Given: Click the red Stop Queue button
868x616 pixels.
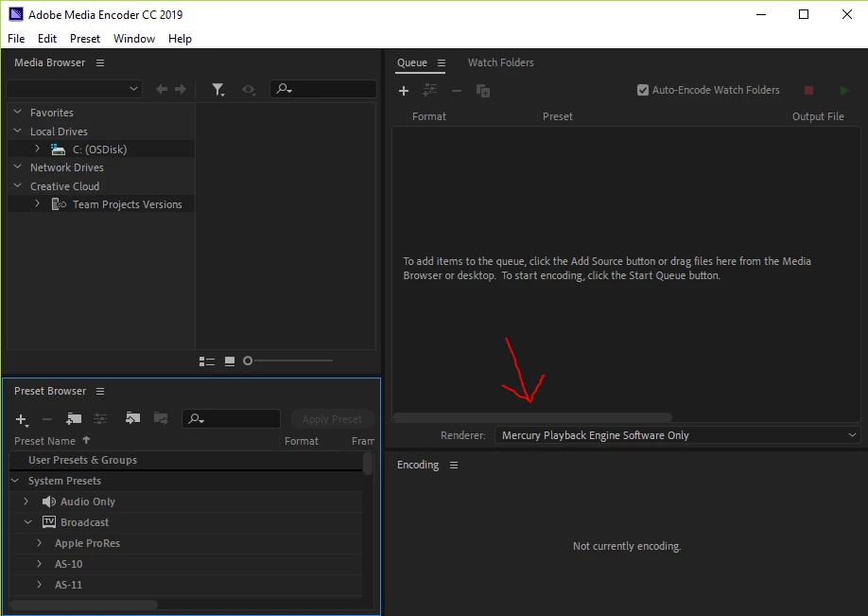Looking at the screenshot, I should tap(808, 90).
